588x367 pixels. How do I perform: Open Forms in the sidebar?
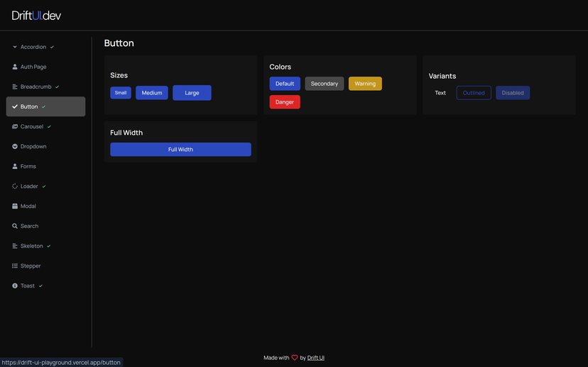(x=45, y=166)
